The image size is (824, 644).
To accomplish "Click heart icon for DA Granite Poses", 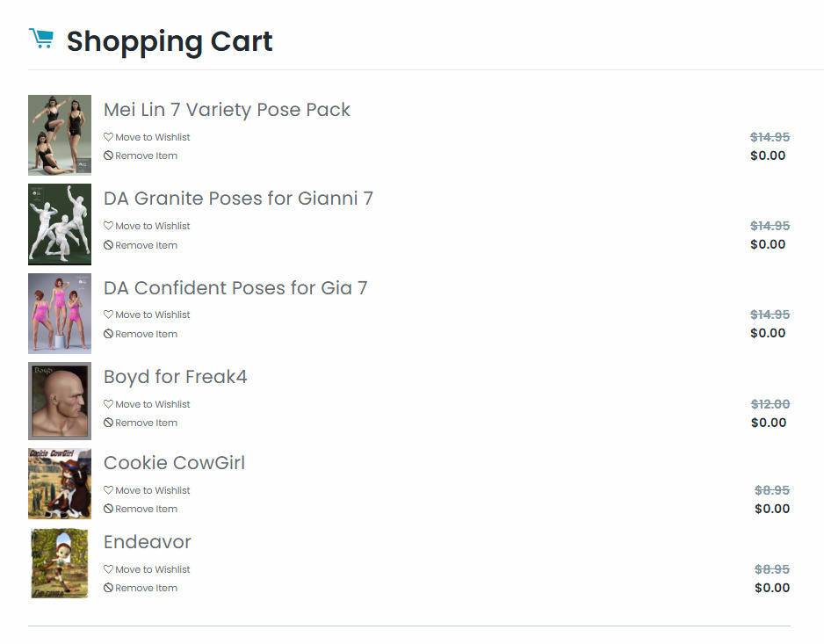I will point(108,226).
